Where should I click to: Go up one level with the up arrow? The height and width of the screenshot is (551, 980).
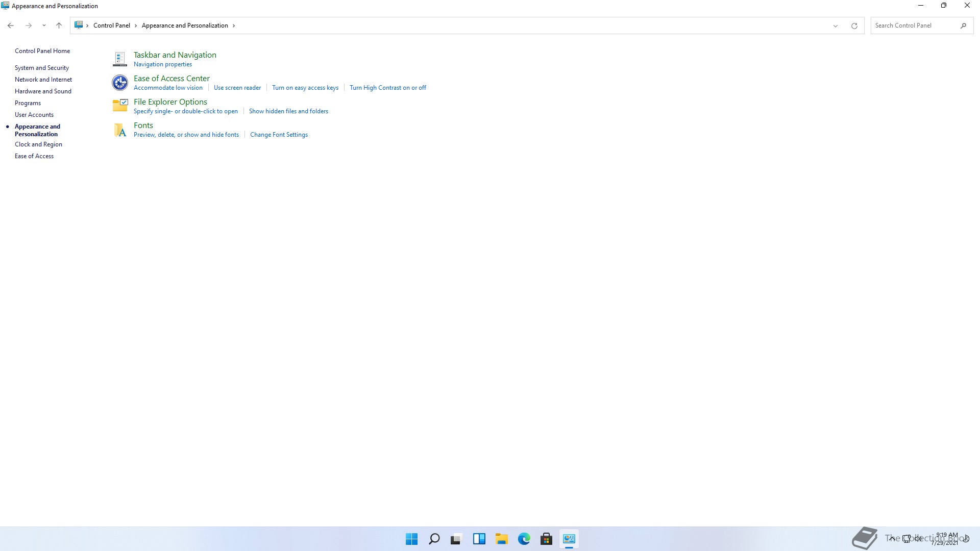[59, 26]
